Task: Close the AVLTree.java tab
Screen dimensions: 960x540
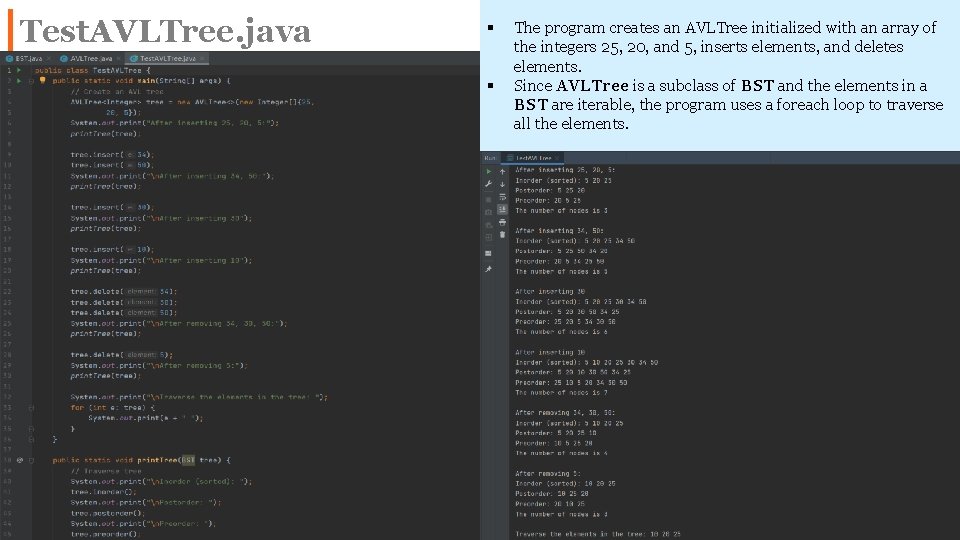Action: [118, 59]
